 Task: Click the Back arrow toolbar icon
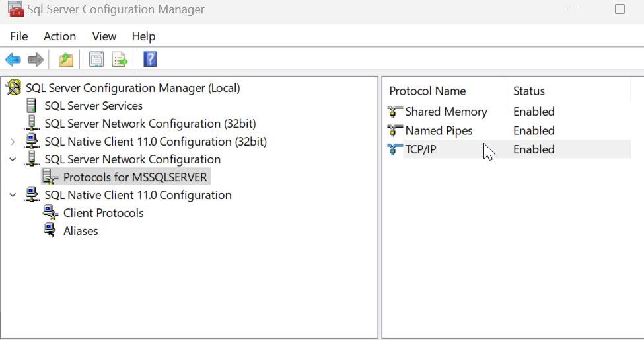click(13, 60)
